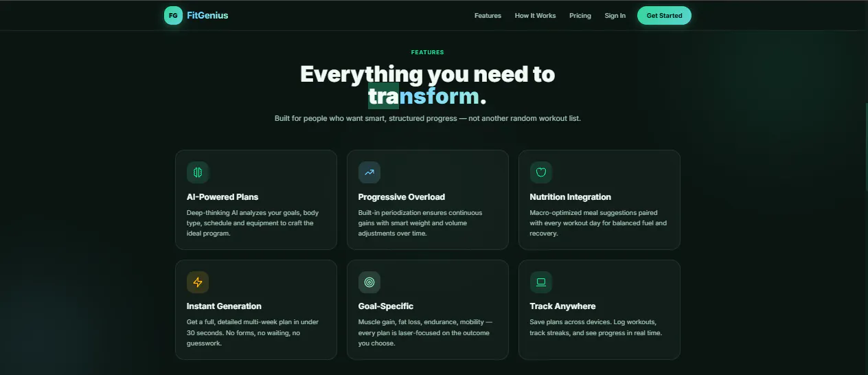Click the highlighted word 'transform' in heading
This screenshot has height=375, width=868.
[424, 96]
